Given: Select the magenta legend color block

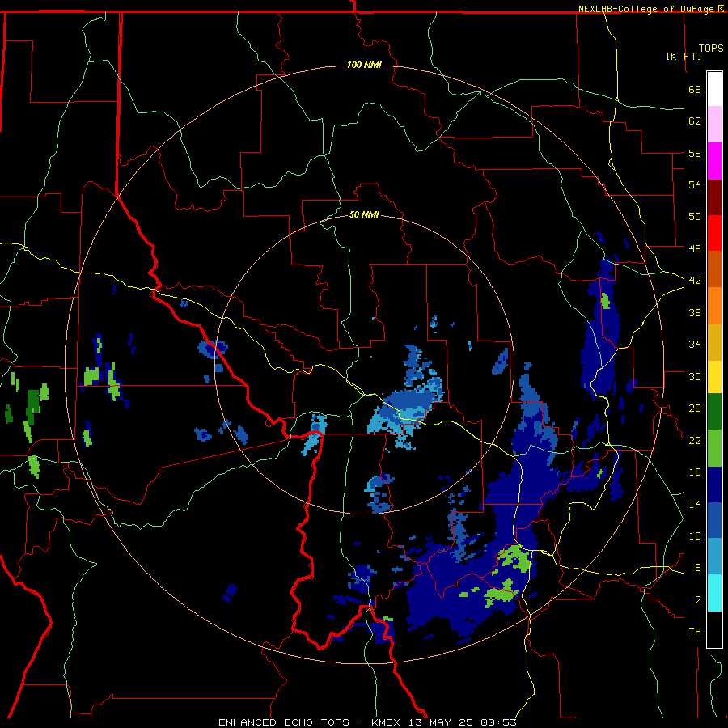Looking at the screenshot, I should point(714,161).
